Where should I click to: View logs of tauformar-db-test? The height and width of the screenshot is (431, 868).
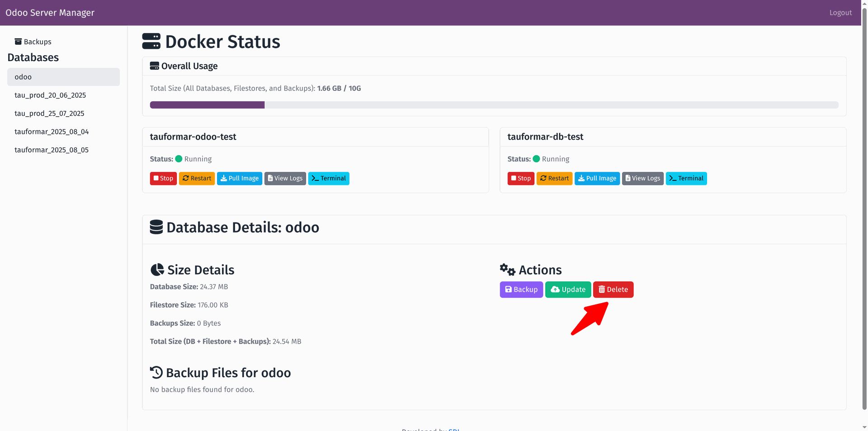[x=642, y=178]
